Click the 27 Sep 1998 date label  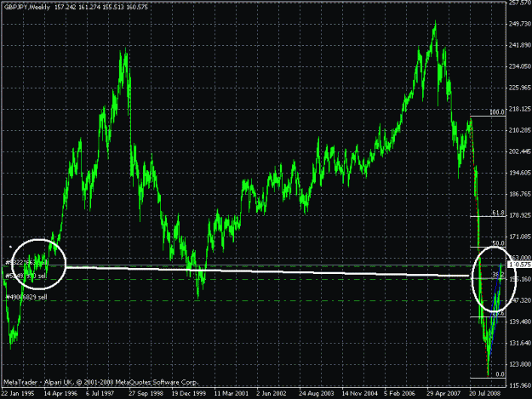[146, 394]
